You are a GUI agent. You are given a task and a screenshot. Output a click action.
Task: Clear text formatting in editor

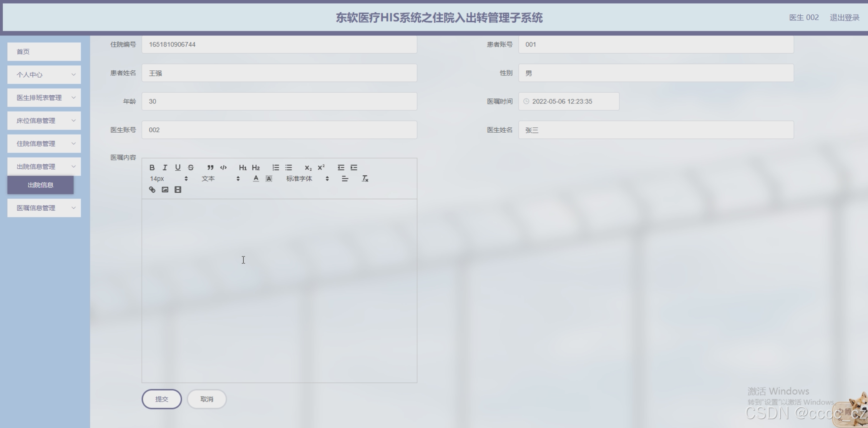click(365, 179)
